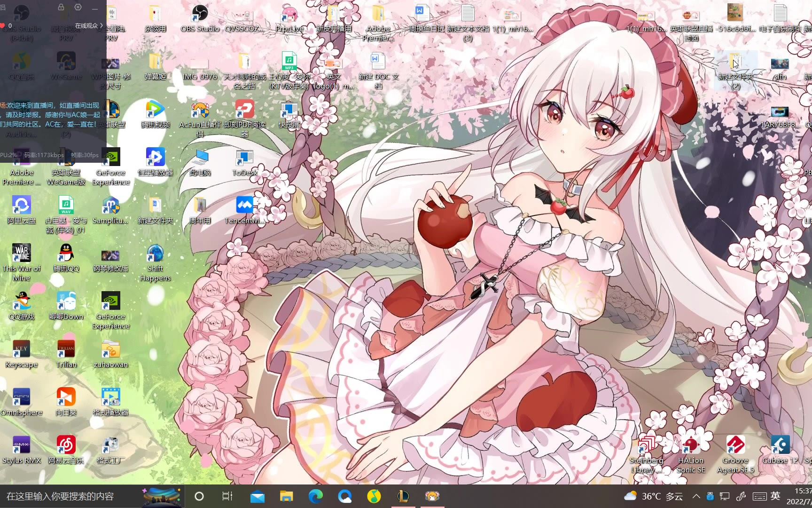Launch the Stylus RMX shortcut
This screenshot has width=812, height=508.
click(21, 451)
